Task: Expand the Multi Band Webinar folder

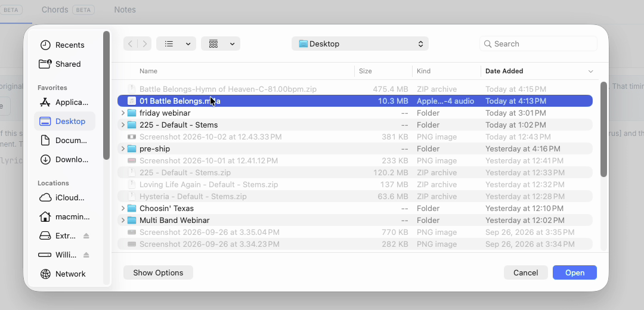Action: click(122, 220)
